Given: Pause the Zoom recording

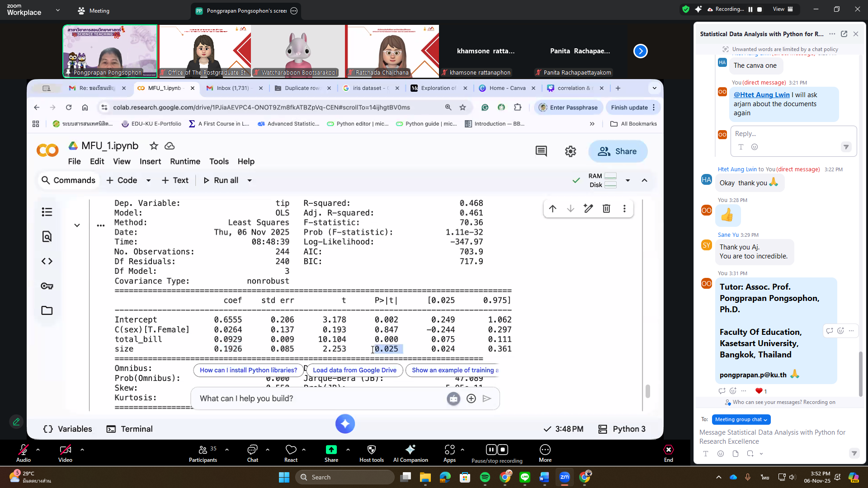Looking at the screenshot, I should pos(491,450).
